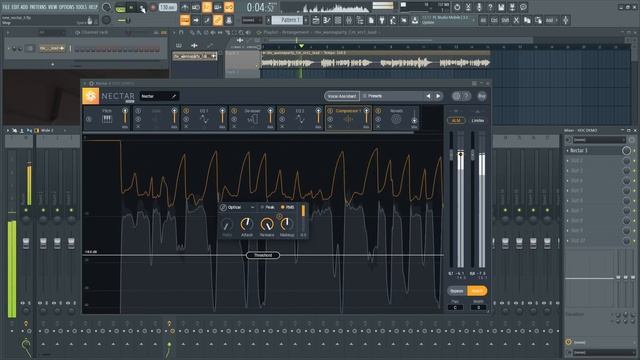
Task: Click the one-click recording microphone icon
Action: 479,7
